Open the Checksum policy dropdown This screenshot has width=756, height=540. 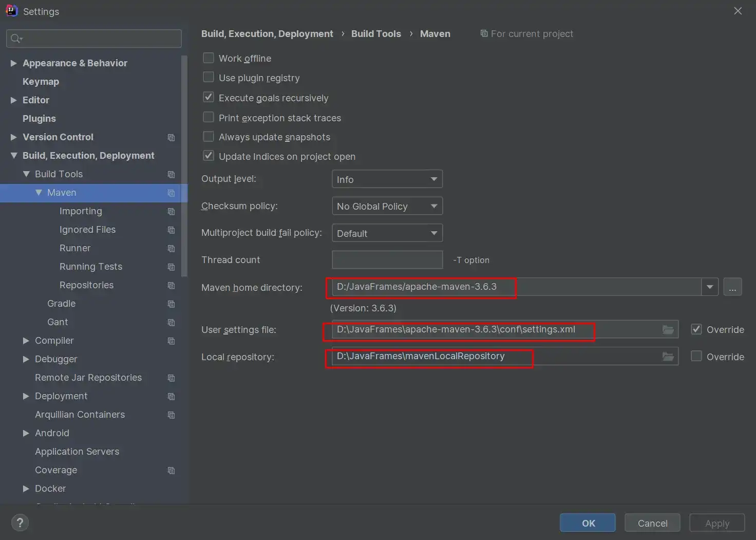point(387,206)
